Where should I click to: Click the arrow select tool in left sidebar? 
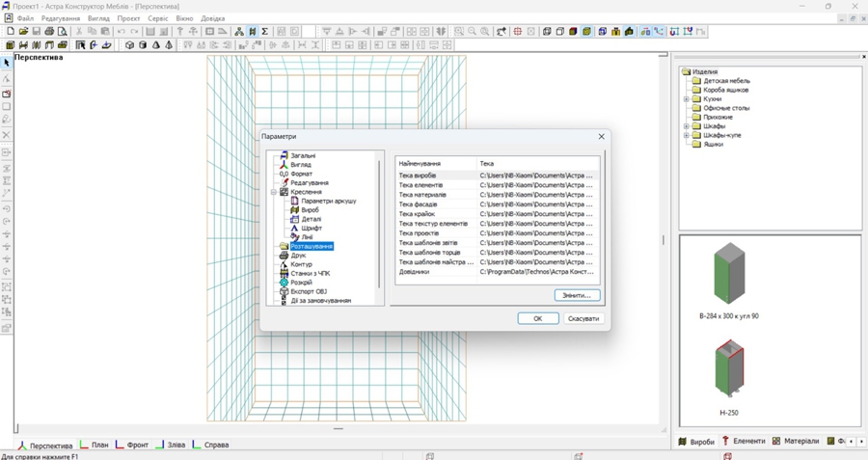[x=7, y=63]
